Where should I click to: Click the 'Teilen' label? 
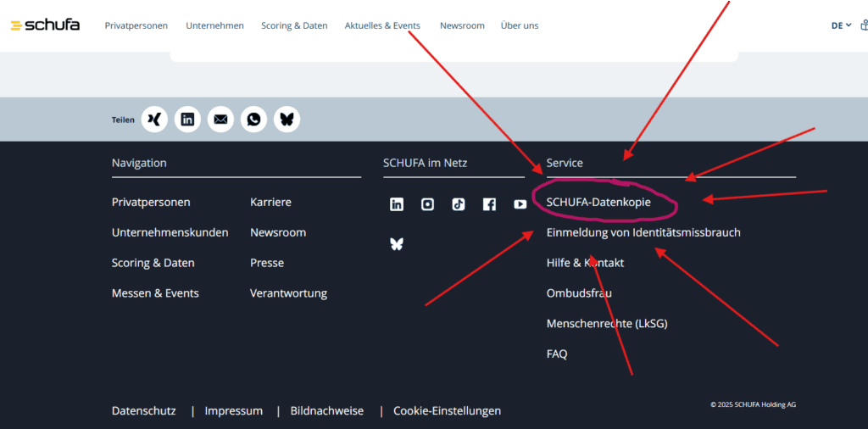pos(123,120)
